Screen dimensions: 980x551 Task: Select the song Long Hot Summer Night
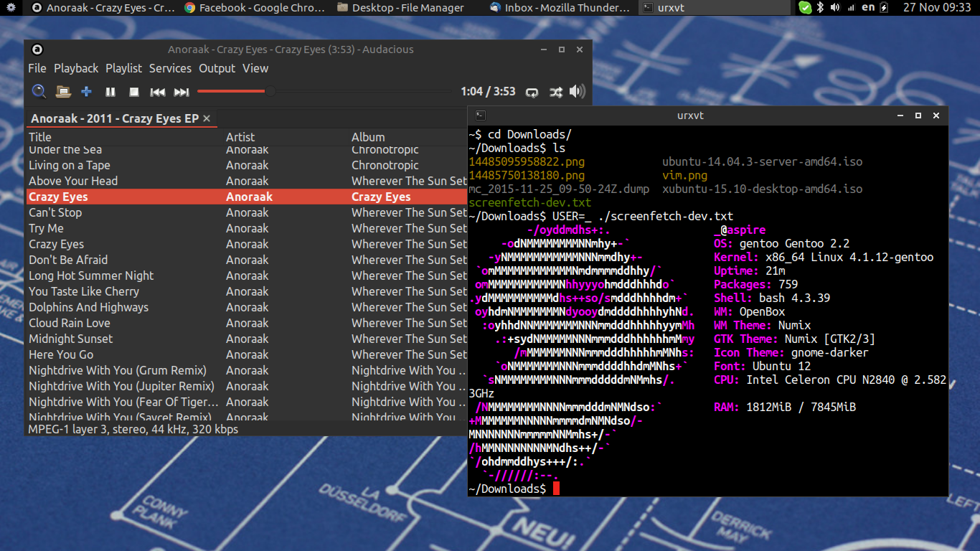coord(246,275)
